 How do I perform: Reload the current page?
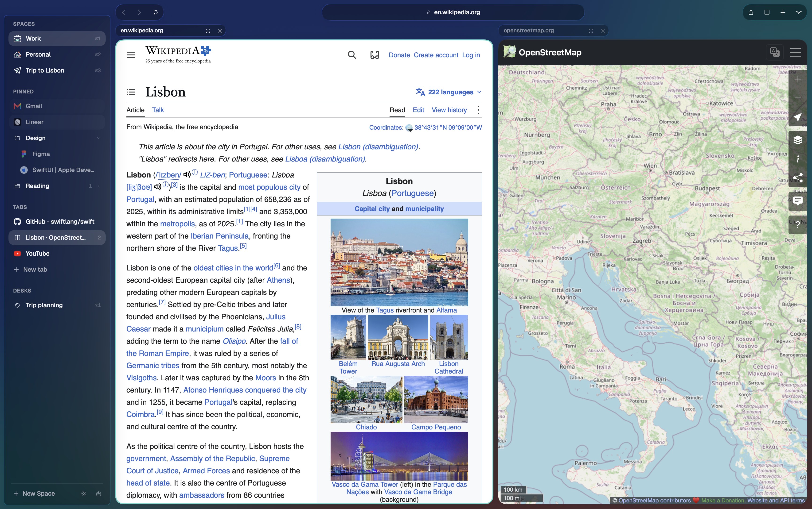[156, 12]
